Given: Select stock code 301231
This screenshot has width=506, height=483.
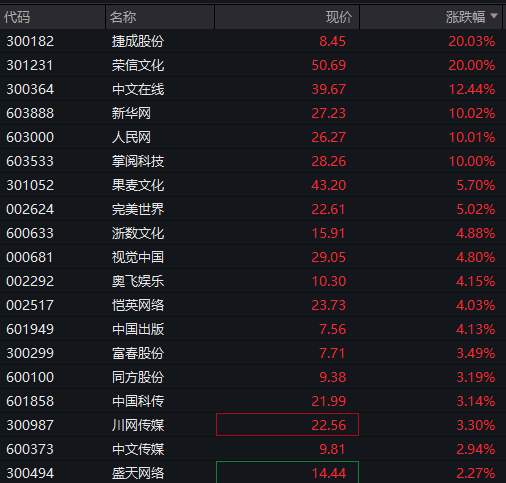Looking at the screenshot, I should pyautogui.click(x=30, y=65).
